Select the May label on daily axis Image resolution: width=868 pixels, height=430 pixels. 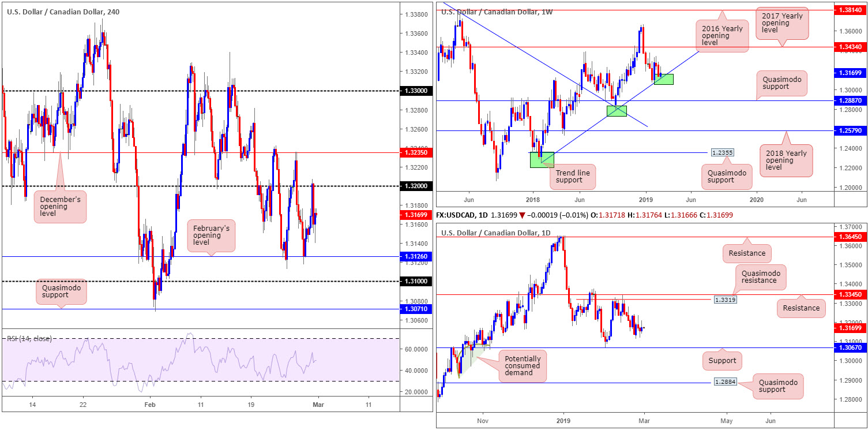pos(726,421)
